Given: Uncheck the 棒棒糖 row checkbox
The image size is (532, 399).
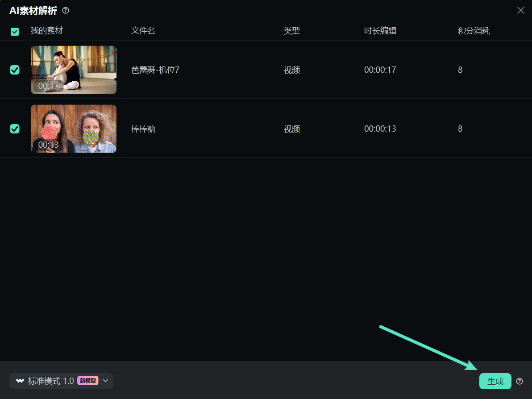Looking at the screenshot, I should [x=15, y=129].
